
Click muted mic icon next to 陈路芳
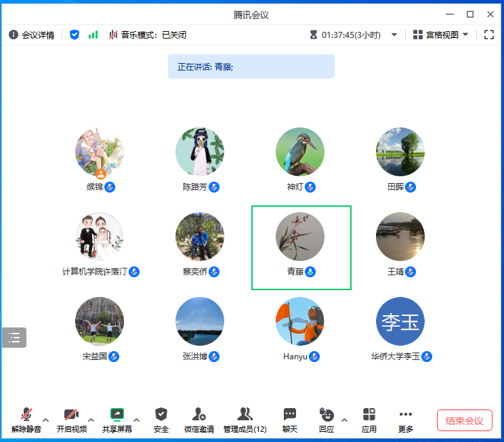pyautogui.click(x=214, y=187)
